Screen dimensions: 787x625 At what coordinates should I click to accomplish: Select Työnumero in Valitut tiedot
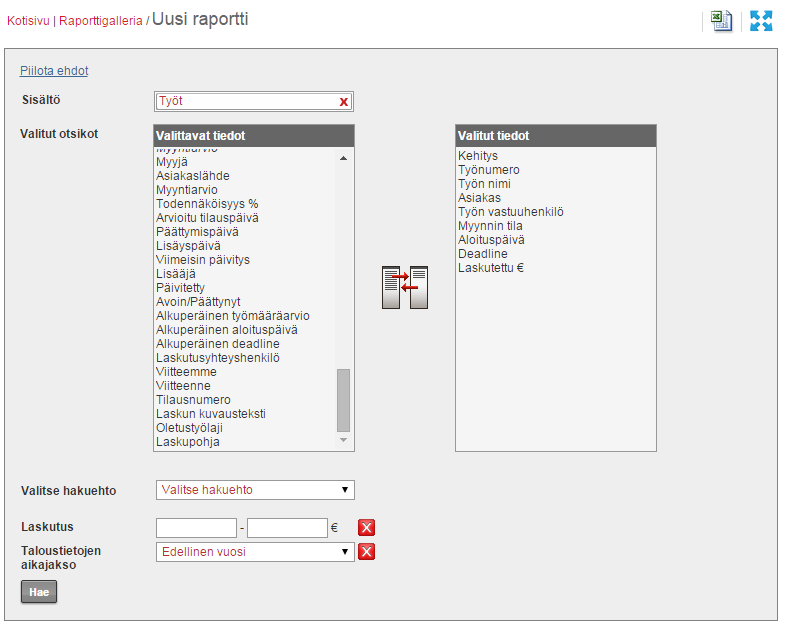[x=489, y=170]
